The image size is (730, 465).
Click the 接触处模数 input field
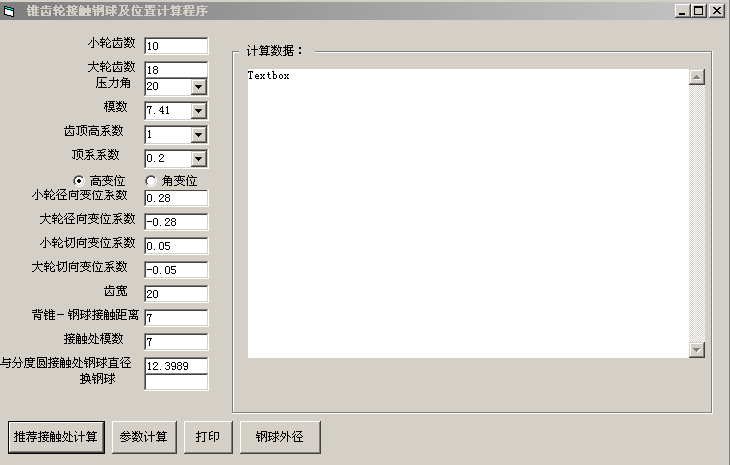pos(176,342)
